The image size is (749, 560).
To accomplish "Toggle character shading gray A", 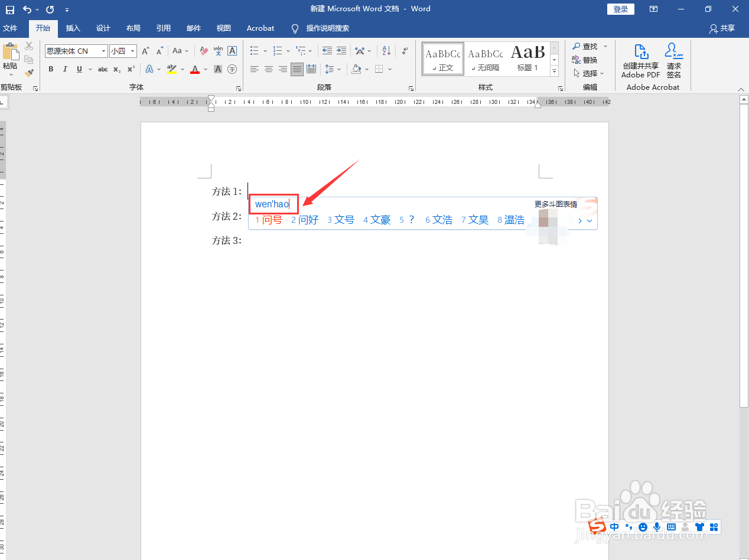I will click(218, 69).
